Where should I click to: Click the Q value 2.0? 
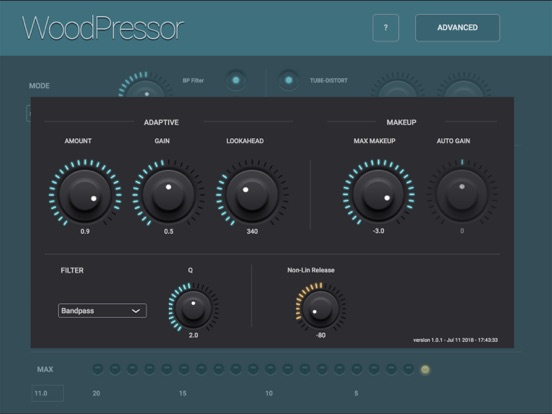[193, 335]
